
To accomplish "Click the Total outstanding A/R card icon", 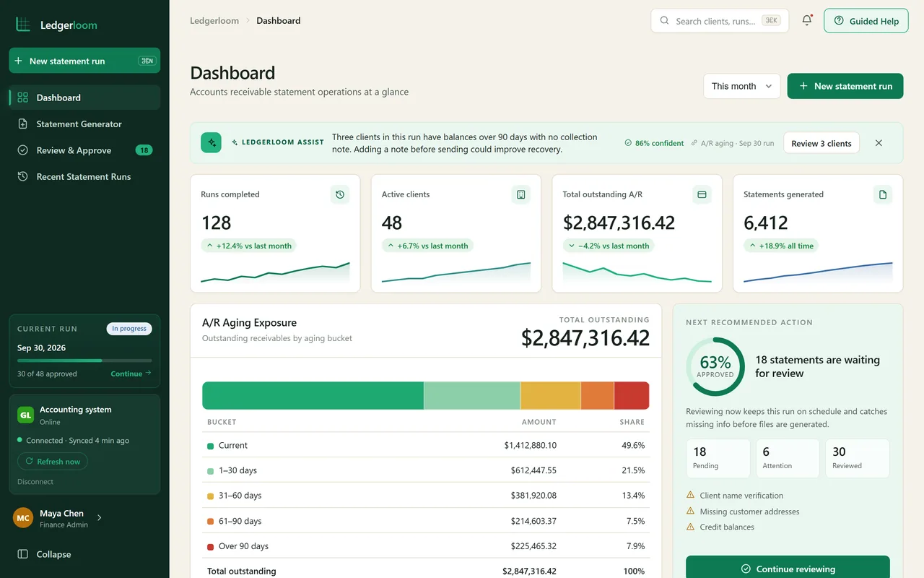I will coord(702,194).
